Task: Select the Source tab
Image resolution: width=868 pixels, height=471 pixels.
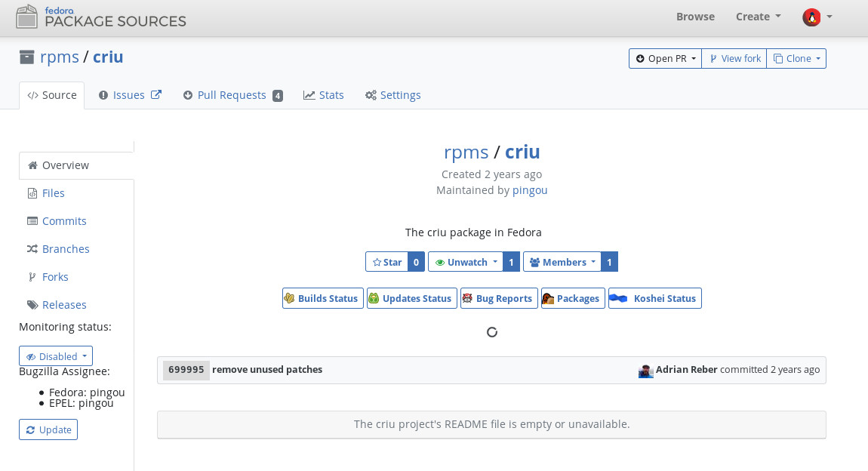Action: [x=52, y=95]
